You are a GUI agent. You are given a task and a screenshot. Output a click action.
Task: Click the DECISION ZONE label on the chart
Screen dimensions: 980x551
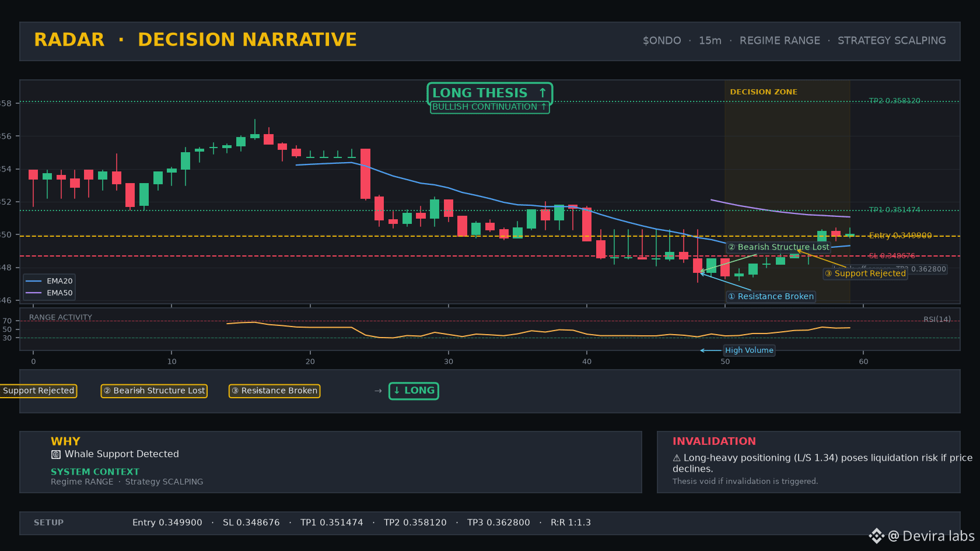coord(764,92)
